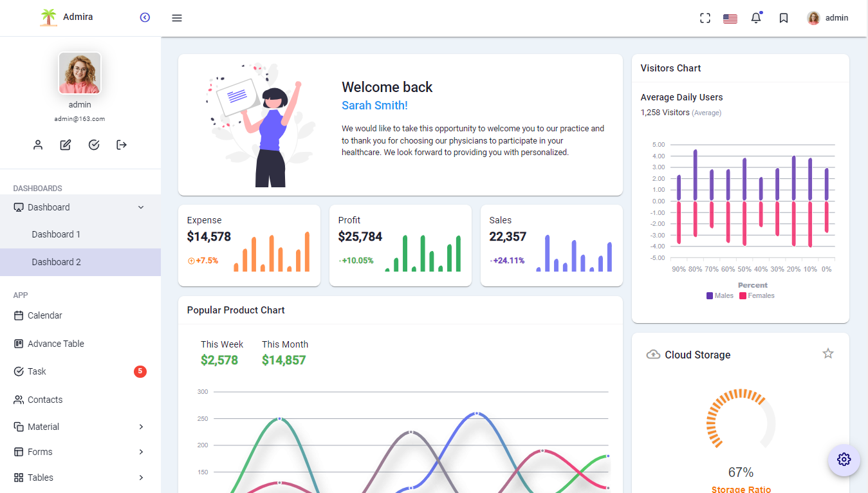Click the admin username in the header
The height and width of the screenshot is (493, 868).
(x=836, y=17)
